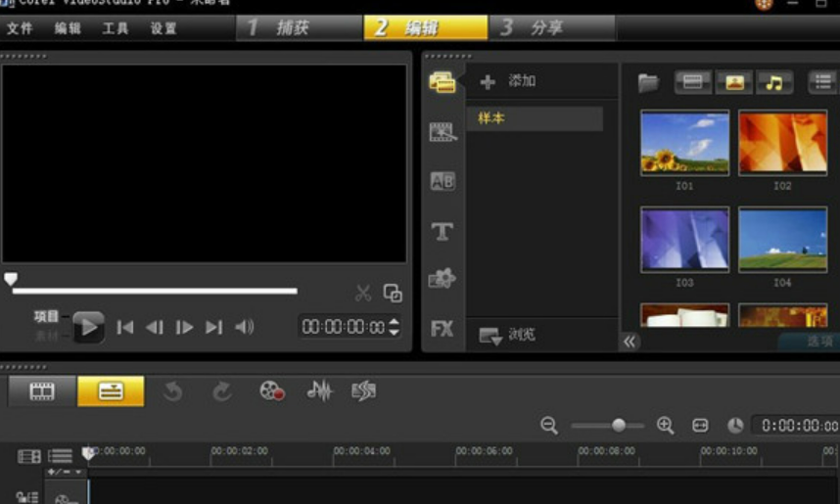The height and width of the screenshot is (504, 840).
Task: Open the Title (T) library
Action: click(x=443, y=231)
